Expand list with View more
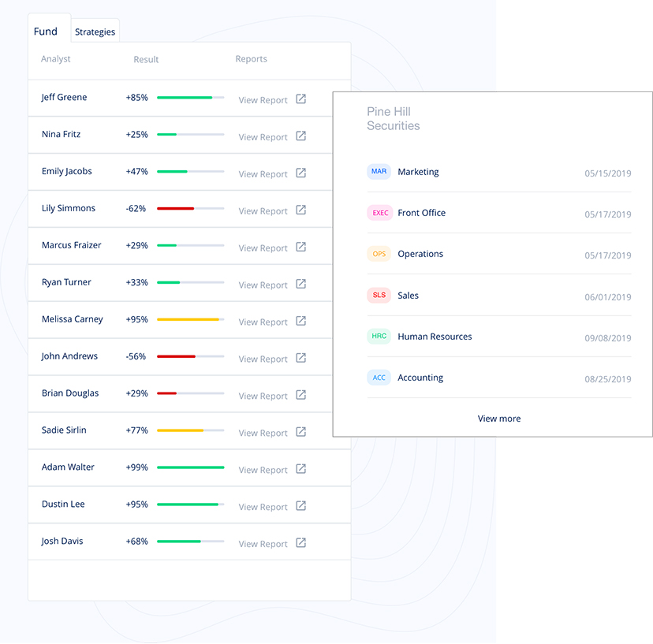This screenshot has width=653, height=644. tap(498, 419)
